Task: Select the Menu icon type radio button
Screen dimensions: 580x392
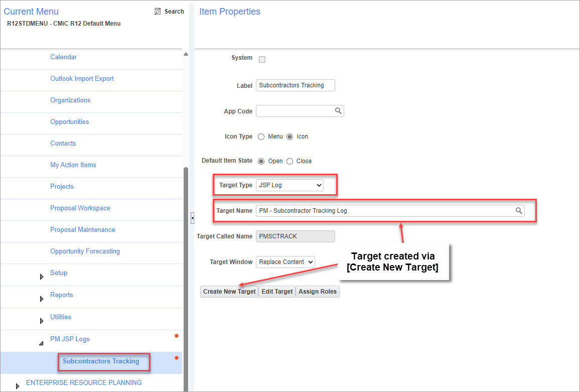Action: pos(261,136)
